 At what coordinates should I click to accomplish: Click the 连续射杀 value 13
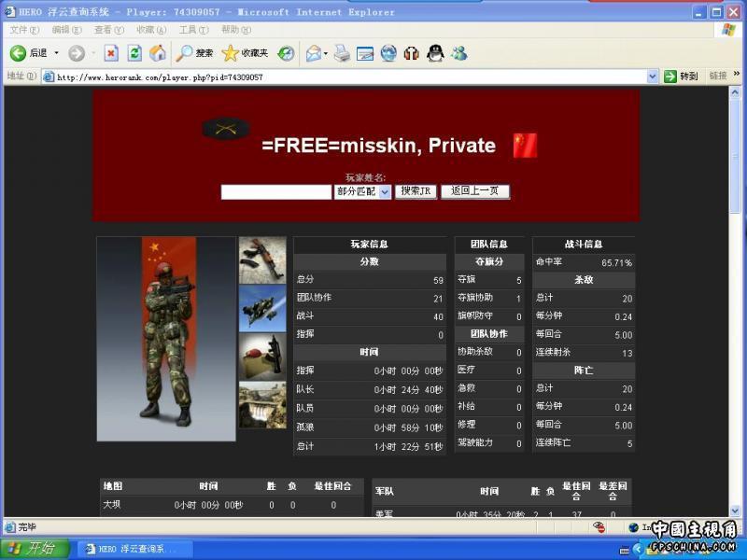point(627,354)
